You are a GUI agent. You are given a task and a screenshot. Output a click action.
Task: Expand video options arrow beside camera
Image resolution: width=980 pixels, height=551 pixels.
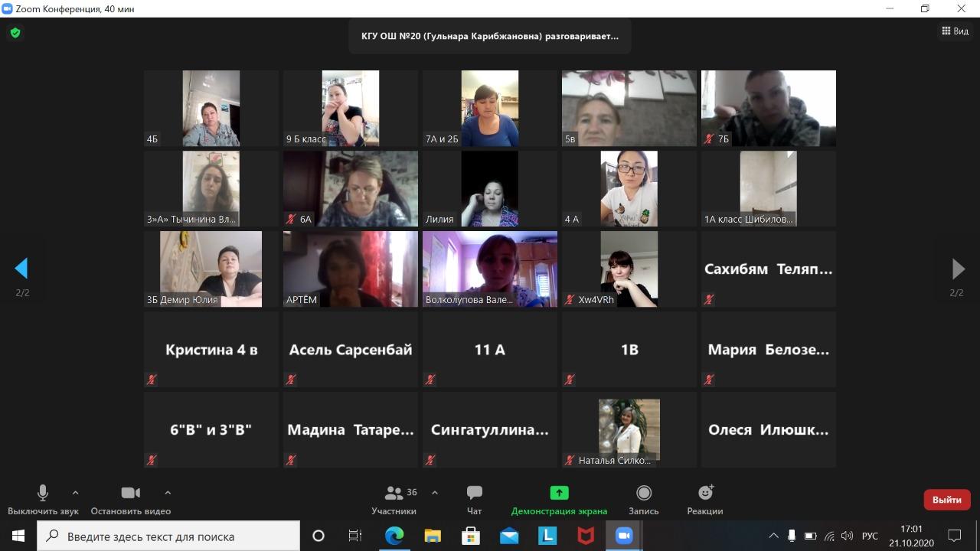click(x=168, y=493)
